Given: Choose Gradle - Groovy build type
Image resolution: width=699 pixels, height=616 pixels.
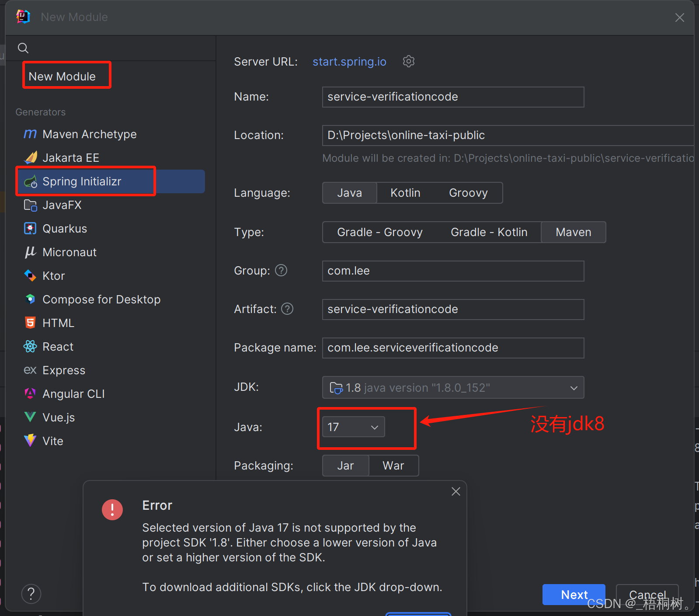Looking at the screenshot, I should [x=380, y=232].
